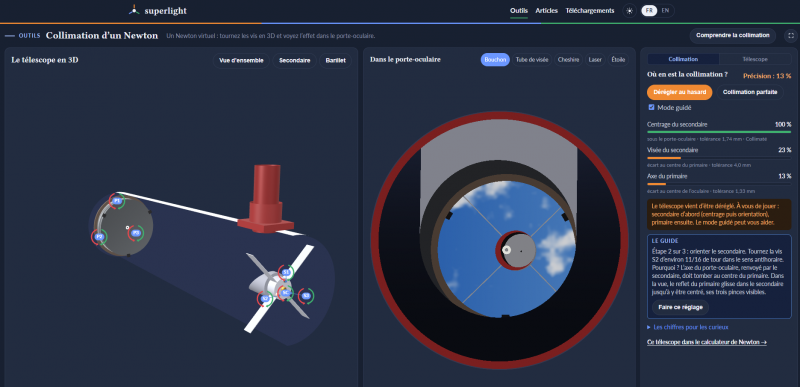Select the central secondary screw SC
Image resolution: width=800 pixels, height=387 pixels.
[285, 293]
